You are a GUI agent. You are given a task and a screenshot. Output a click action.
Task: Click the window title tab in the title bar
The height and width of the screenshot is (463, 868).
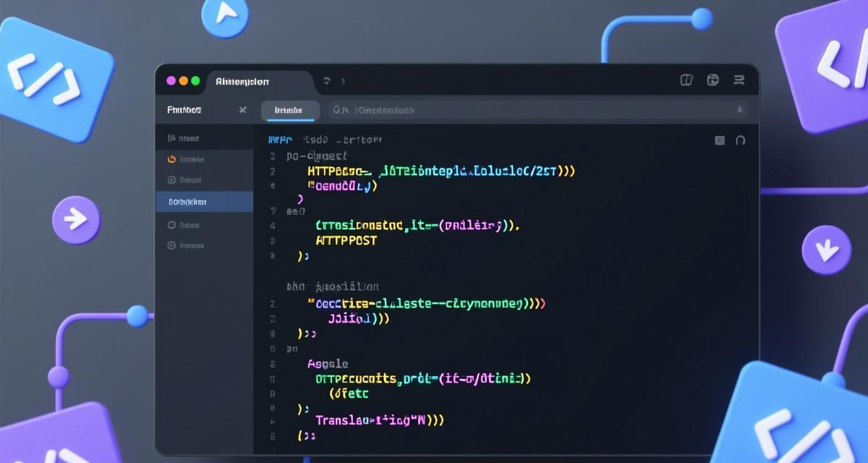pyautogui.click(x=260, y=82)
